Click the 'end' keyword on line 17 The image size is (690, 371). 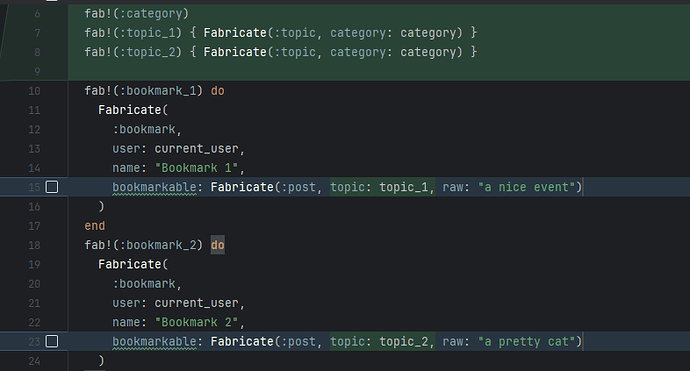(95, 226)
